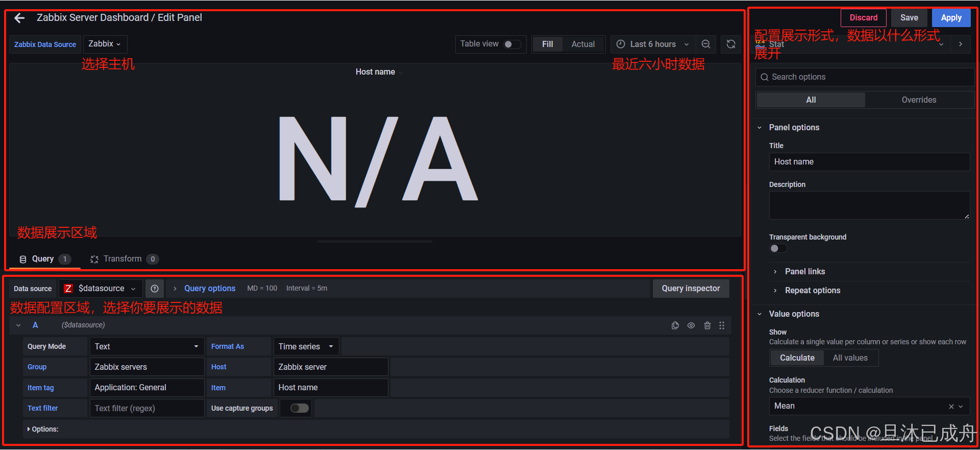This screenshot has height=450, width=980.
Task: Go back using the arrow icon
Action: tap(19, 18)
